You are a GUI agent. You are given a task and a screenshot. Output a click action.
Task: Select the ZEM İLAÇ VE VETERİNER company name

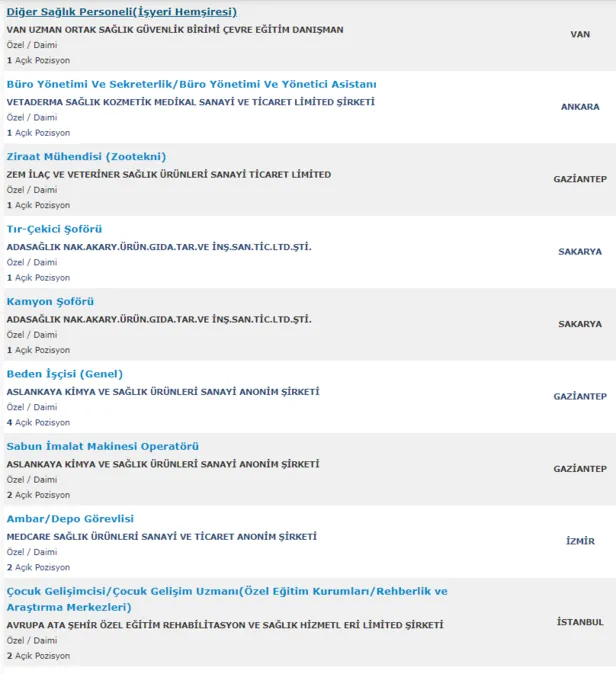pos(168,174)
